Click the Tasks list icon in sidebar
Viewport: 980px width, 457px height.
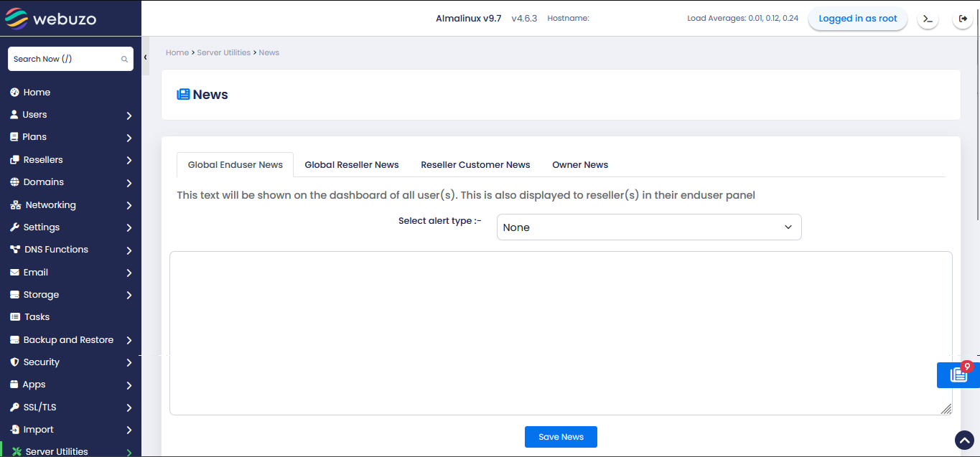pos(14,317)
